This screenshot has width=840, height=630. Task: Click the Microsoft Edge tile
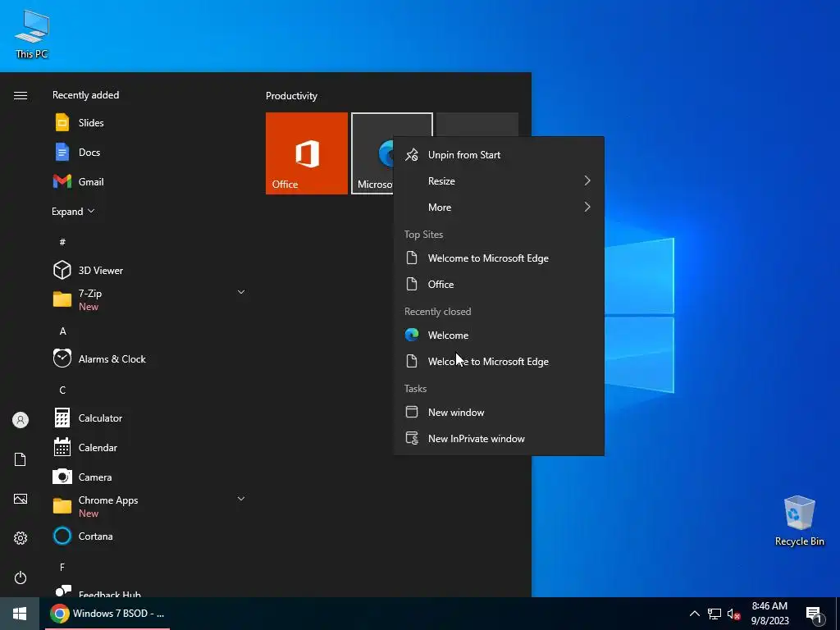[x=372, y=153]
